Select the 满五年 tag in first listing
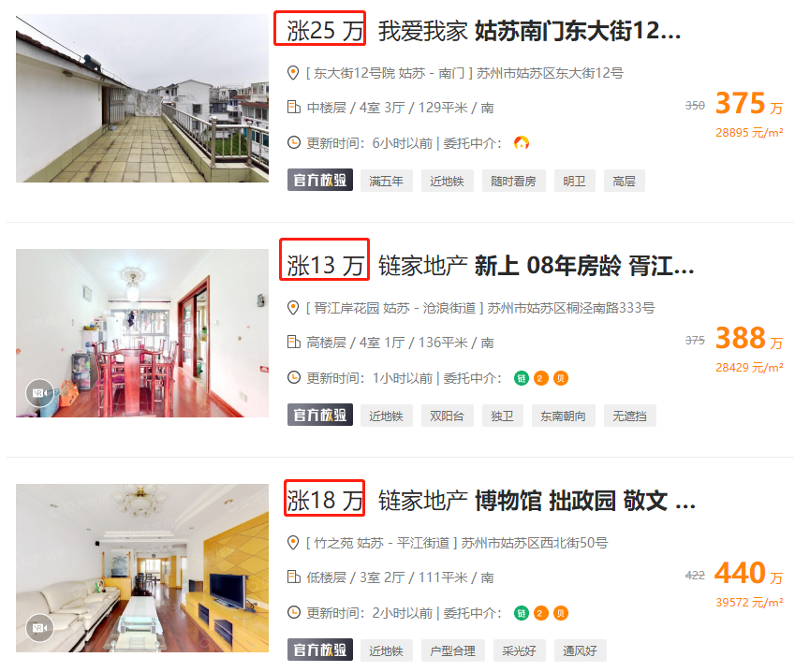This screenshot has height=672, width=795. [x=387, y=181]
